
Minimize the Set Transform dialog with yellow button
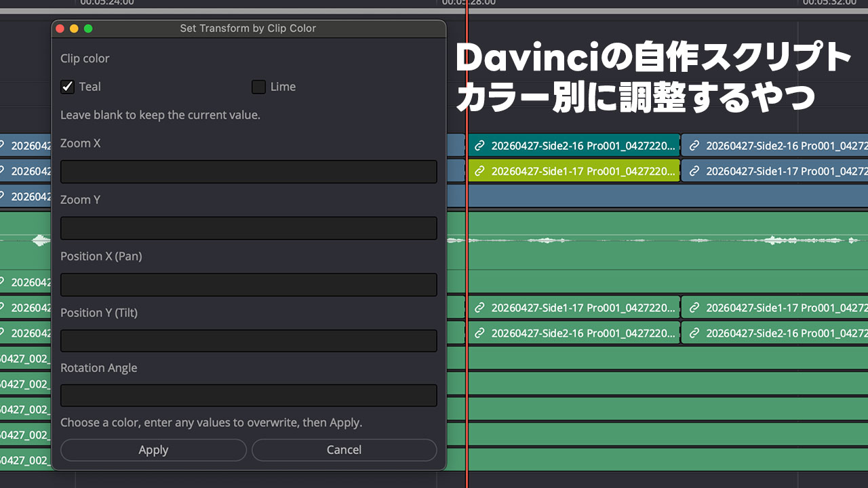tap(74, 28)
